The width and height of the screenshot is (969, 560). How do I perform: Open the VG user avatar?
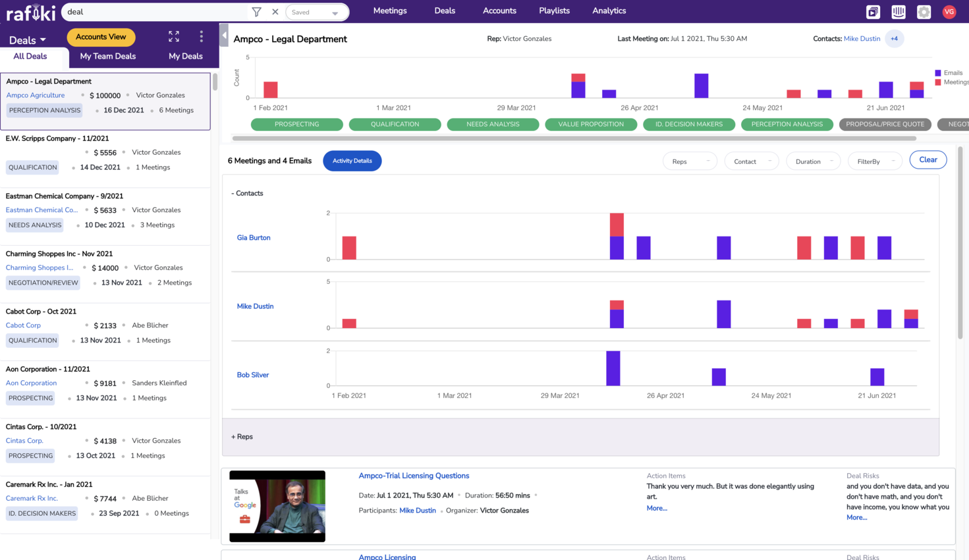tap(949, 12)
